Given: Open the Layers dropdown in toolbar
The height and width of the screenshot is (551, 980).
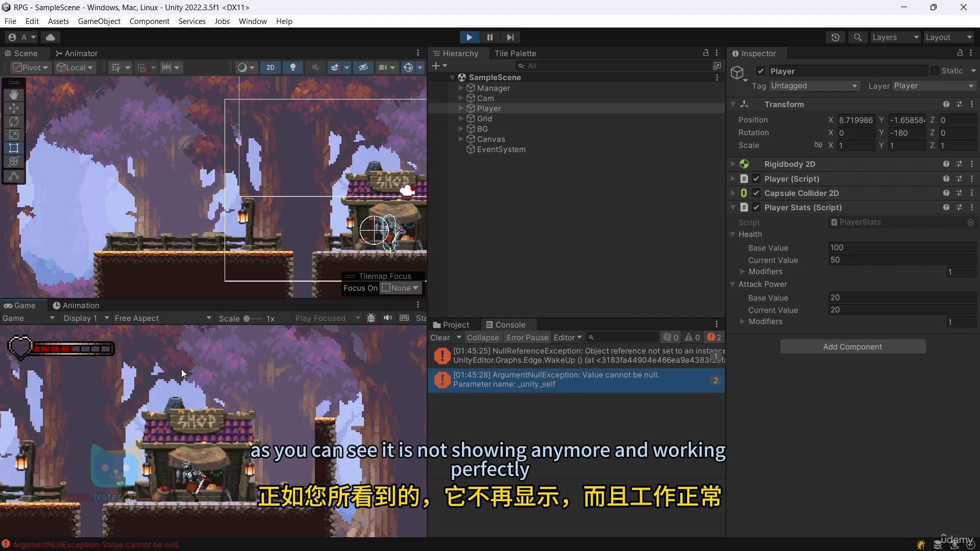Looking at the screenshot, I should pos(895,37).
